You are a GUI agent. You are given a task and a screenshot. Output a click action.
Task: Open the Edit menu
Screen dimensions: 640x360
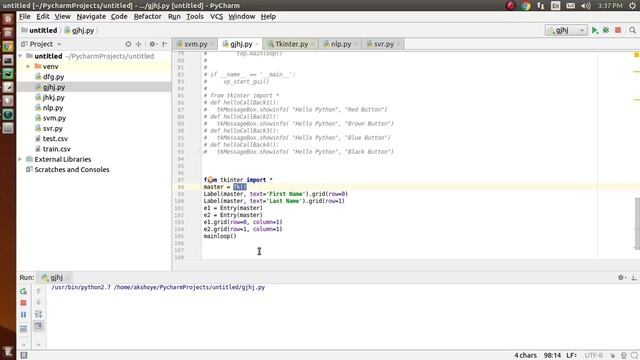coord(42,17)
